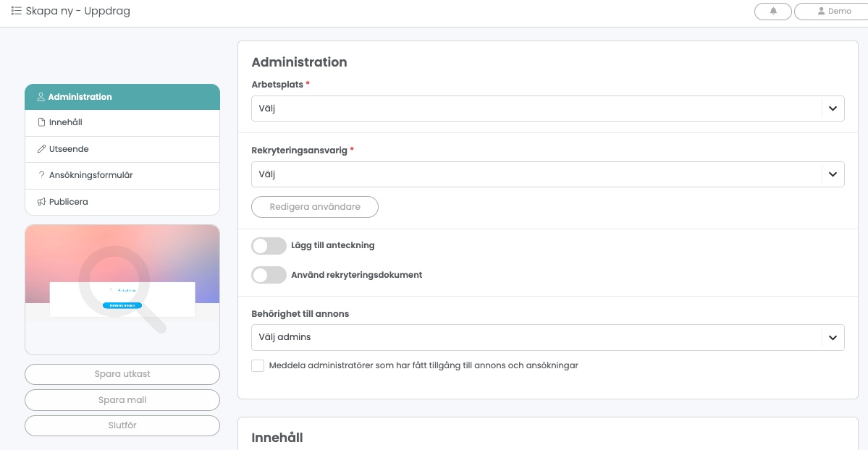Open notifications via the bell icon

click(x=772, y=11)
